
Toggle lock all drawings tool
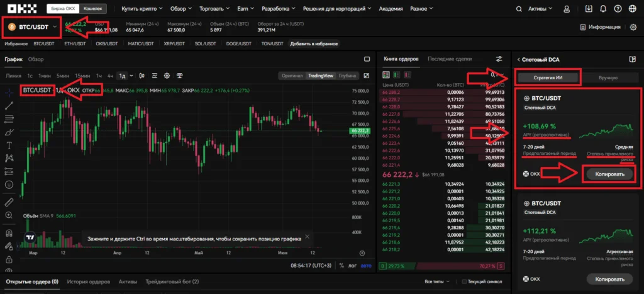(x=9, y=259)
